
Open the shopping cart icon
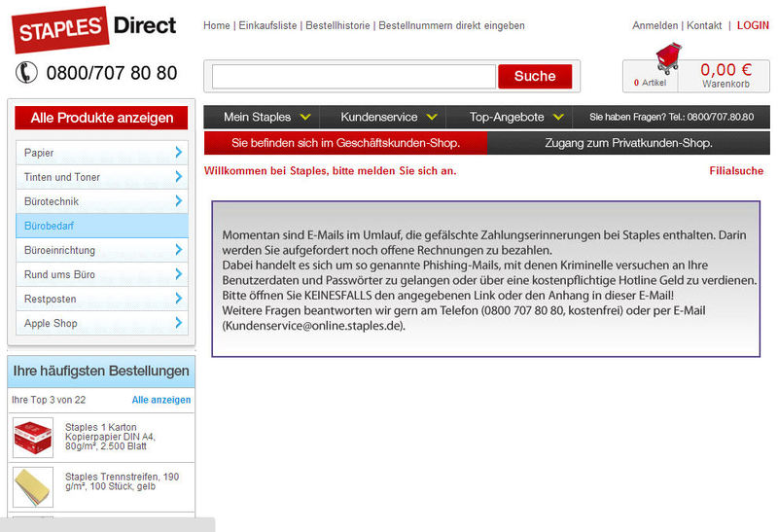668,58
